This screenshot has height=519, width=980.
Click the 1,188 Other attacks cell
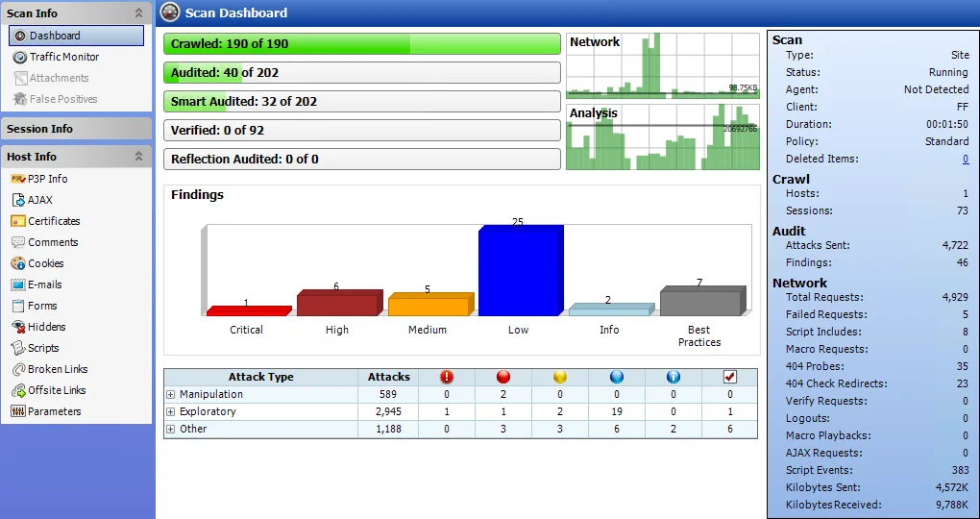[x=388, y=429]
